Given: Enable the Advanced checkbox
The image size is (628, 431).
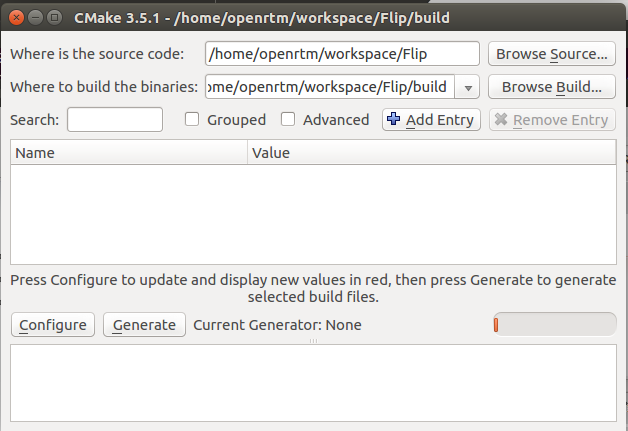Looking at the screenshot, I should pos(288,119).
